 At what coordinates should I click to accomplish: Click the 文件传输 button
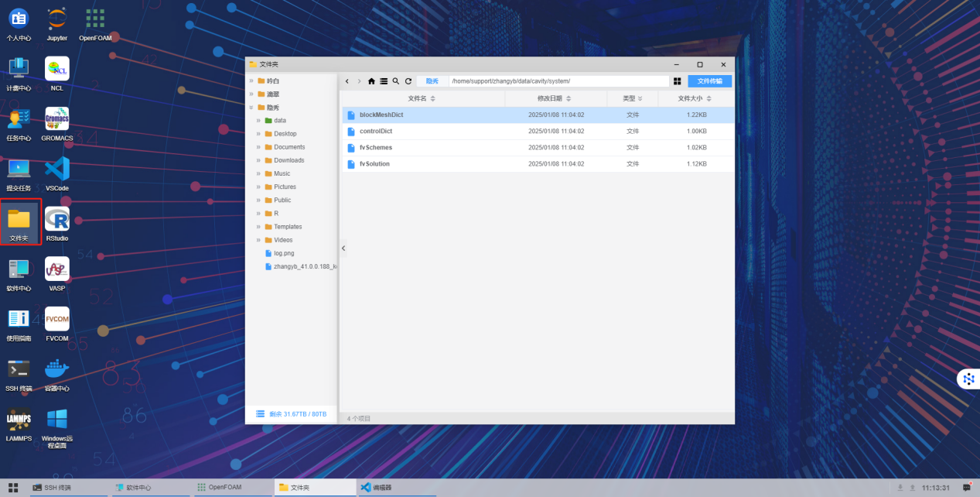[709, 81]
